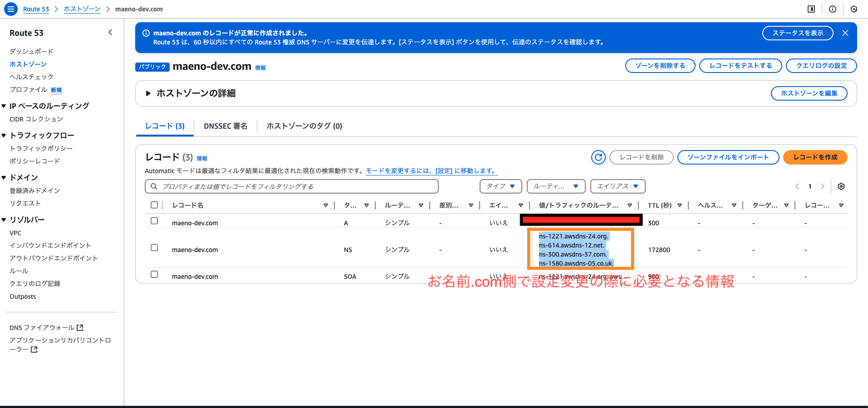
Task: Open the records table settings gear
Action: click(841, 186)
